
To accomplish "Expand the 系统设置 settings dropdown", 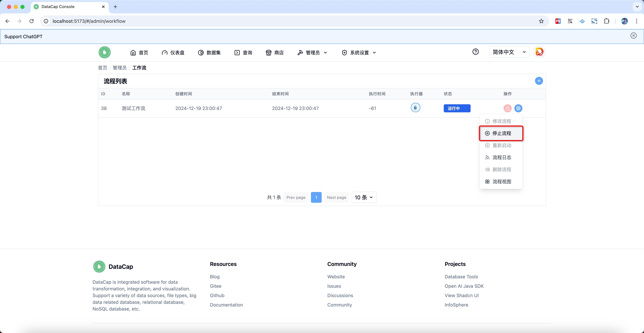I will 359,52.
